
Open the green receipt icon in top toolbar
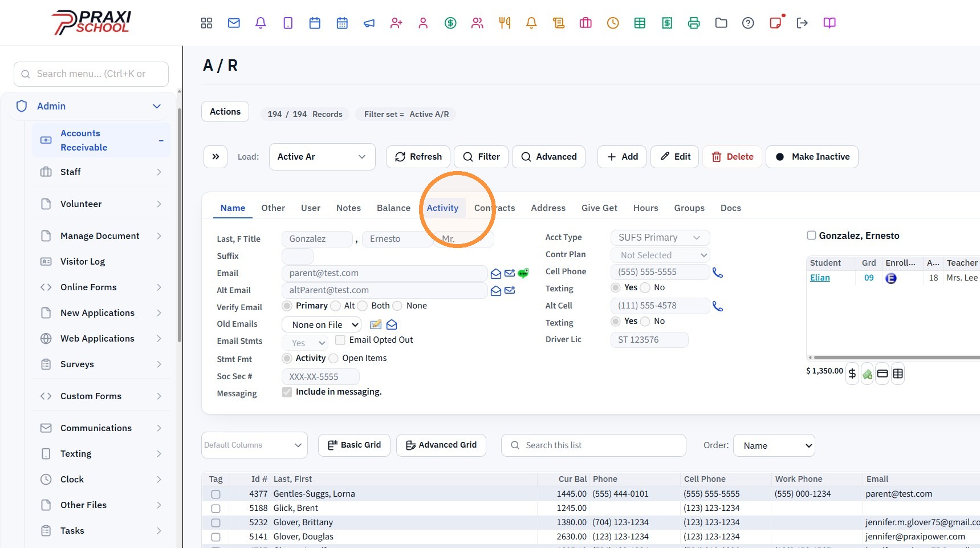(667, 23)
